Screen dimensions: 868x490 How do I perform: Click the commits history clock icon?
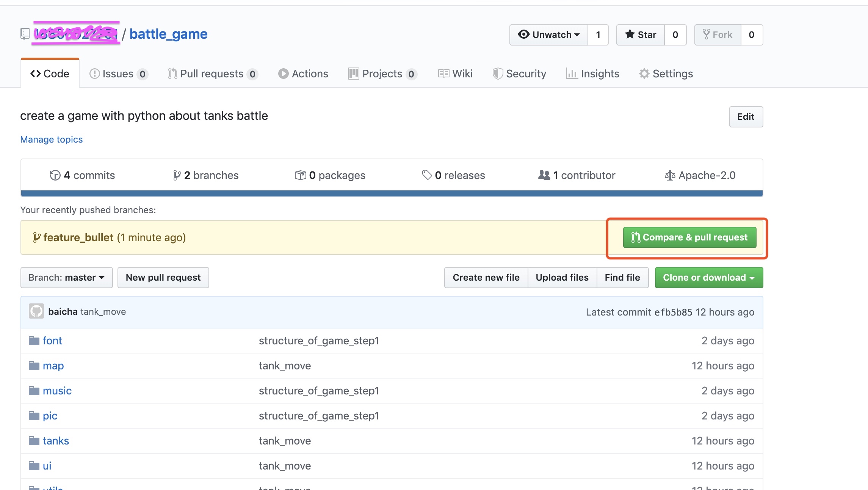click(x=55, y=175)
